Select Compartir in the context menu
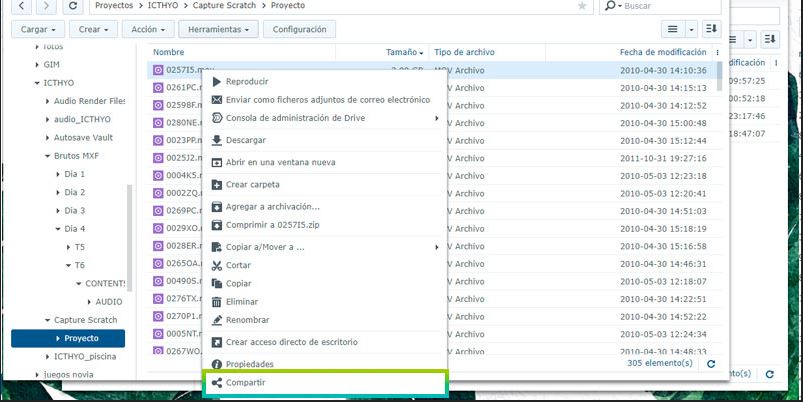Image resolution: width=803 pixels, height=402 pixels. click(x=326, y=383)
